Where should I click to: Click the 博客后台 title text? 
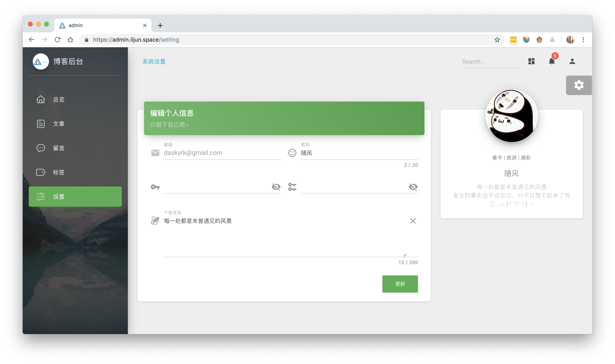[68, 61]
